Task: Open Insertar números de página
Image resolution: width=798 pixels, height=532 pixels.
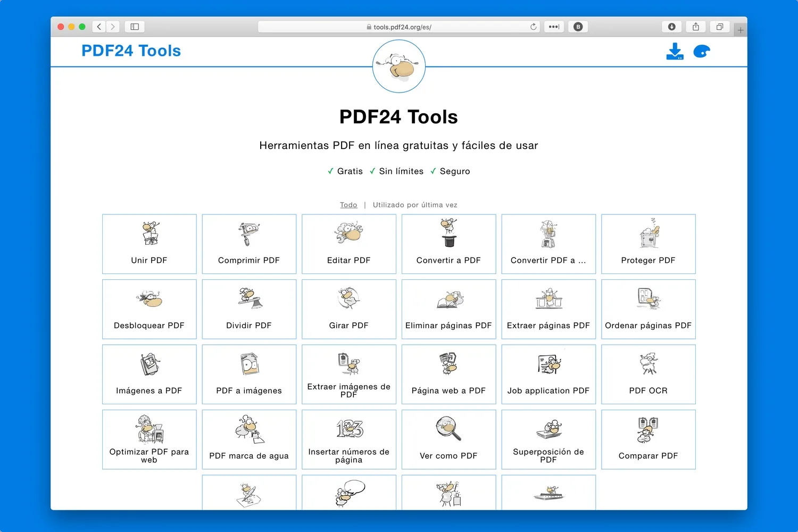Action: pyautogui.click(x=348, y=439)
